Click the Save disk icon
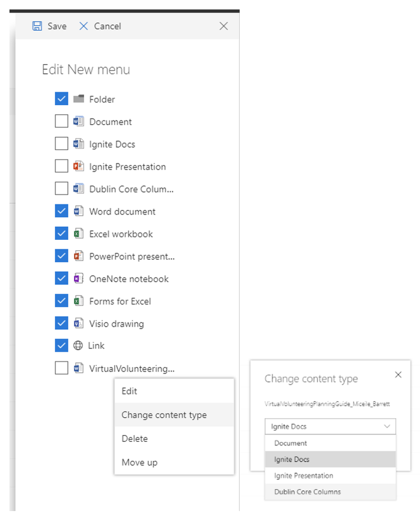Screen dimensions: 420x523 pos(37,26)
